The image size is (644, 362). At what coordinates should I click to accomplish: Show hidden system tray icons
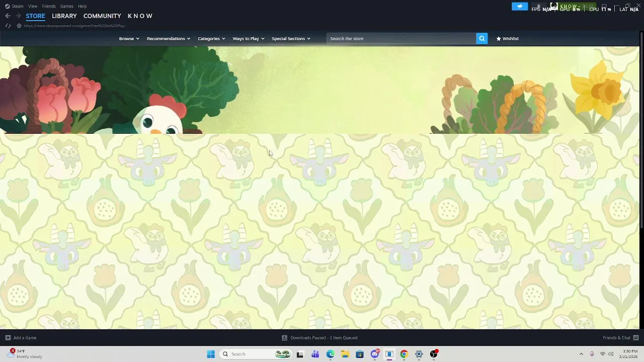click(581, 354)
